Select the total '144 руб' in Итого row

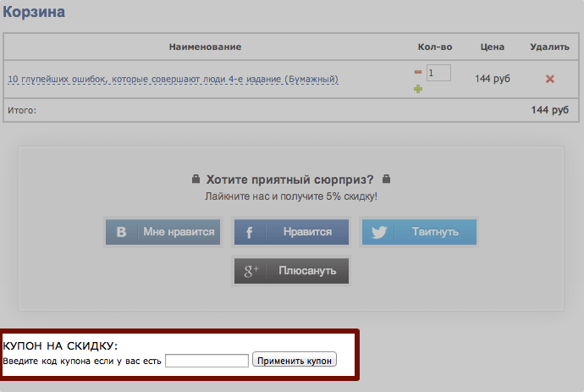click(550, 110)
